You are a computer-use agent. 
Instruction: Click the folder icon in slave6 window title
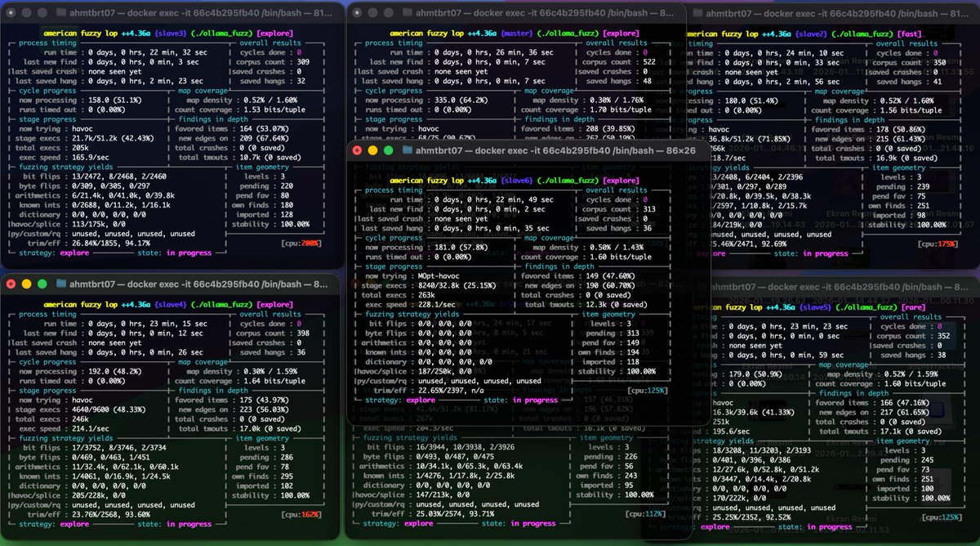pyautogui.click(x=408, y=150)
